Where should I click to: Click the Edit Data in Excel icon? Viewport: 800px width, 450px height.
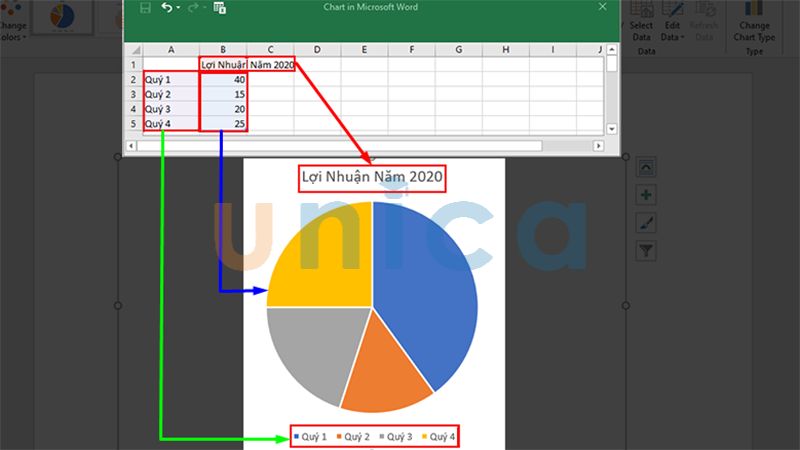(219, 8)
